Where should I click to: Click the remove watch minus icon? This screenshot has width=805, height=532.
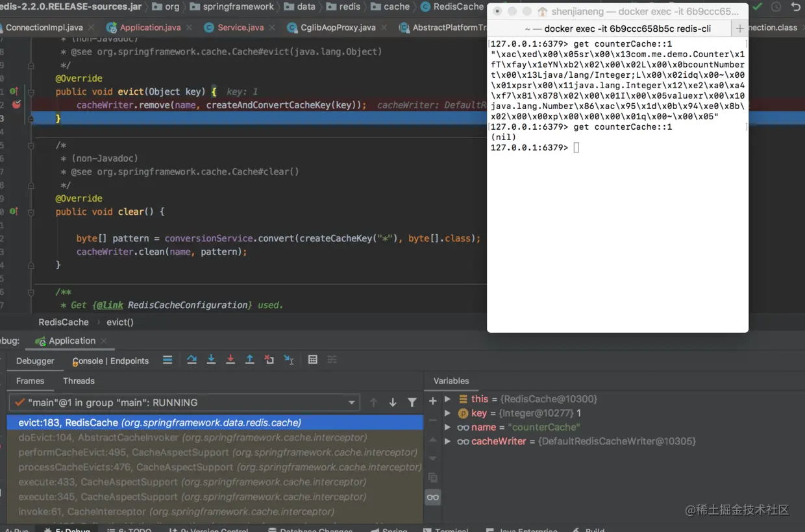point(433,420)
